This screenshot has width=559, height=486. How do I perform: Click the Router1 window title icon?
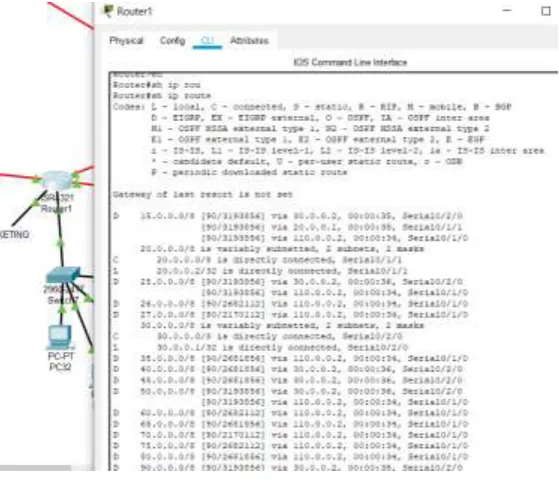click(x=108, y=11)
